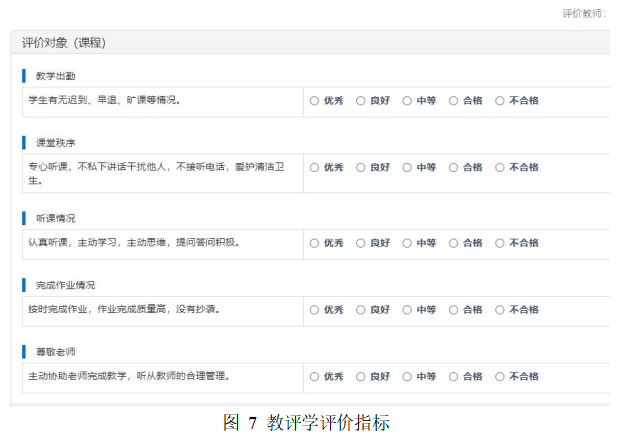Choose 中等 for 听课情况

(x=407, y=243)
